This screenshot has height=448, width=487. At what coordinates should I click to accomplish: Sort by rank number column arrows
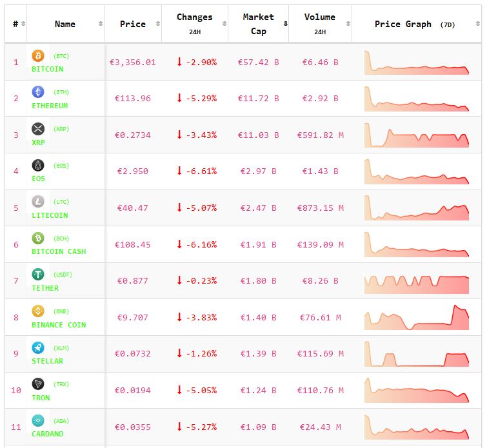[23, 24]
